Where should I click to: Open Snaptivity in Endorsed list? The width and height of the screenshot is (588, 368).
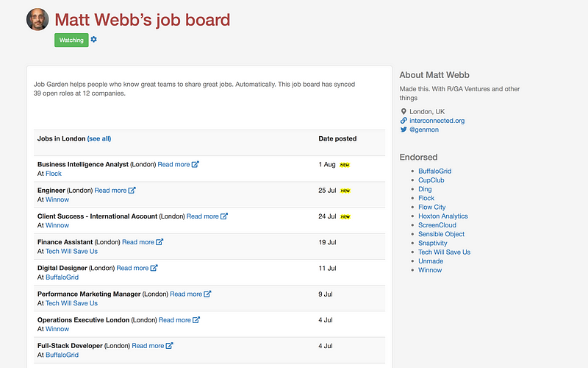433,243
